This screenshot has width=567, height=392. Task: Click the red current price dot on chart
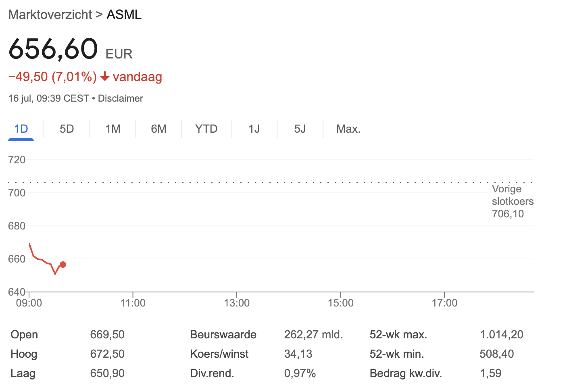(63, 265)
